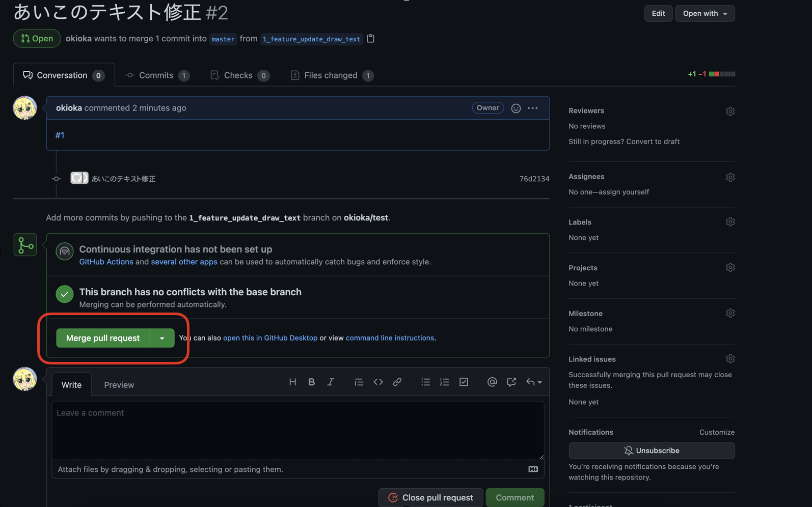Click Close pull request button
Viewport: 812px width, 507px height.
point(430,497)
